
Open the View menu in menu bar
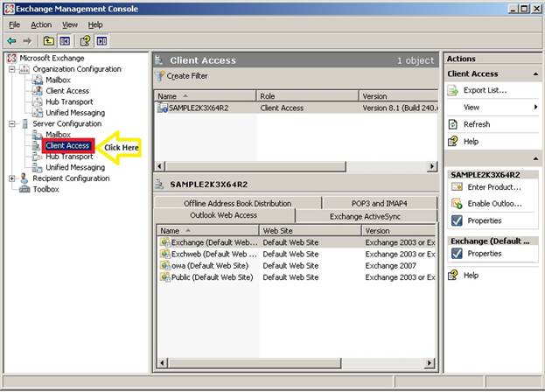coord(70,24)
